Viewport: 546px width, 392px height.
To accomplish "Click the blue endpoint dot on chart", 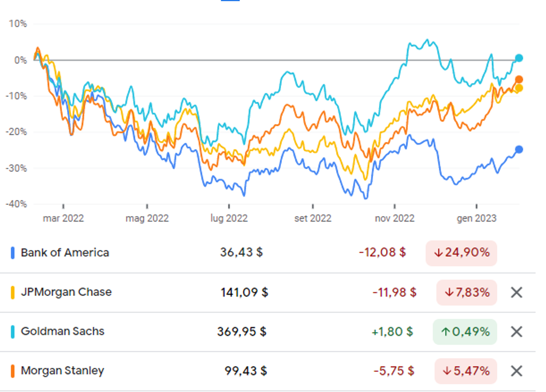I will [519, 149].
